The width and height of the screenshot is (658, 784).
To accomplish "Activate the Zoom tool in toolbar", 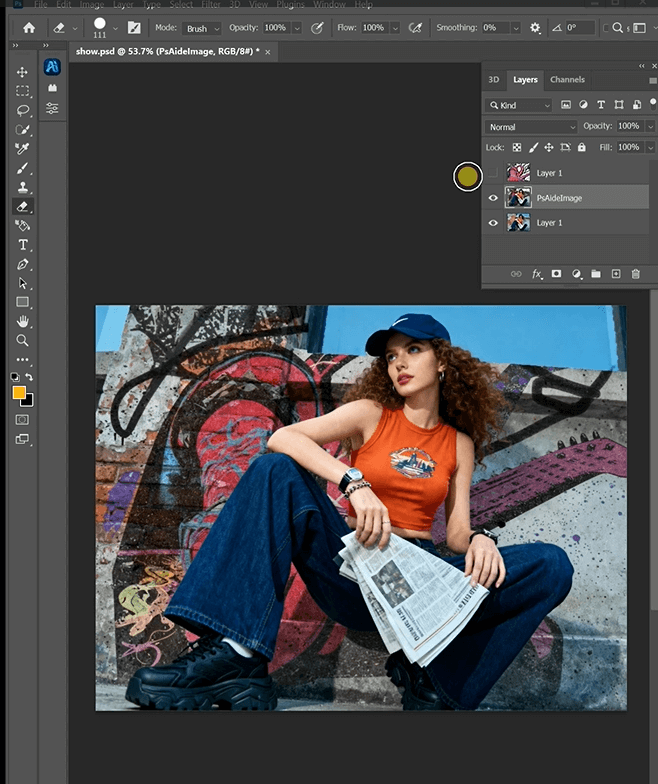I will [22, 340].
